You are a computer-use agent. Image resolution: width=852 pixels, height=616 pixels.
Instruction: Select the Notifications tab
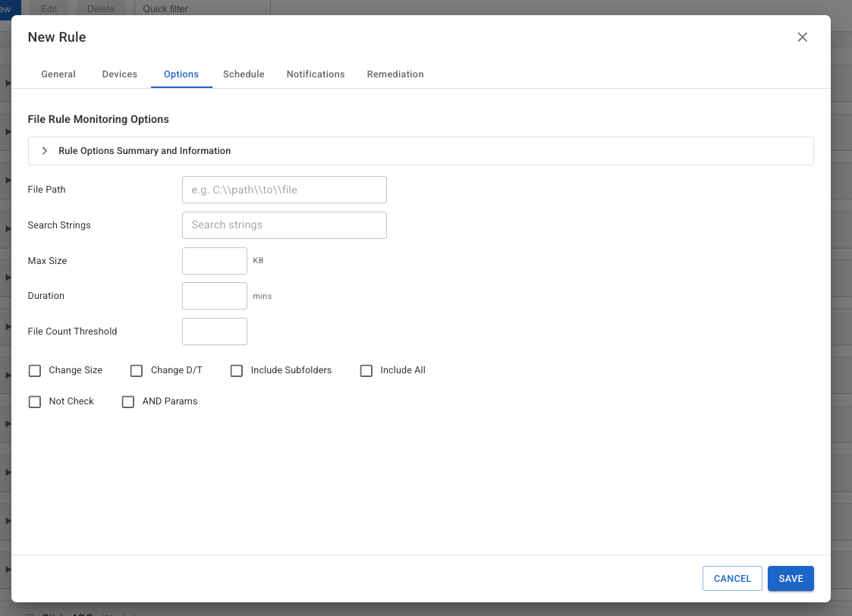tap(316, 74)
